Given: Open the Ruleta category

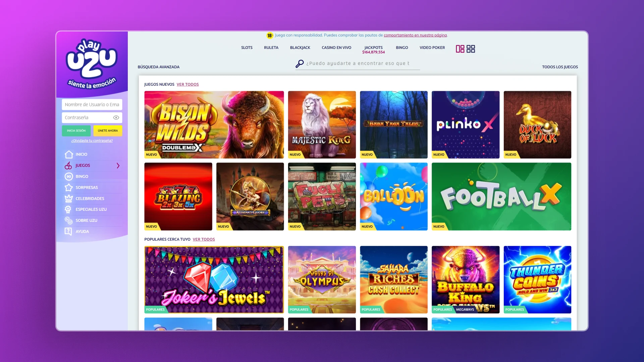Looking at the screenshot, I should pyautogui.click(x=271, y=48).
